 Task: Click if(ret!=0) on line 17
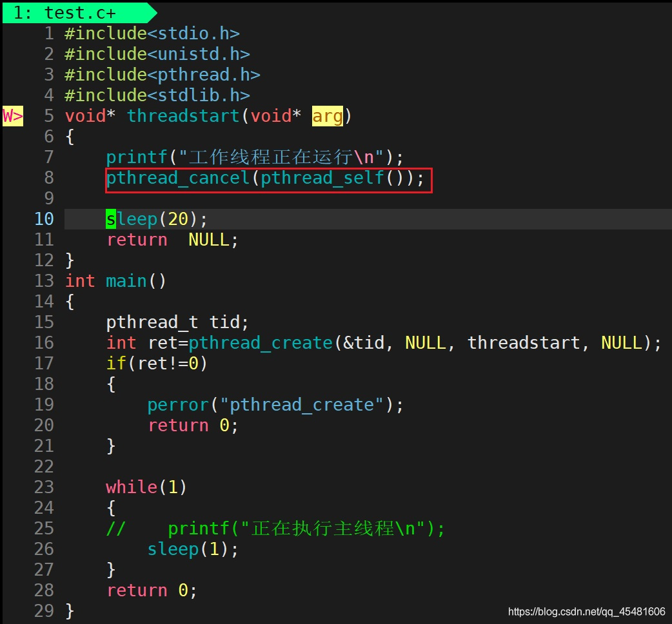[x=157, y=364]
